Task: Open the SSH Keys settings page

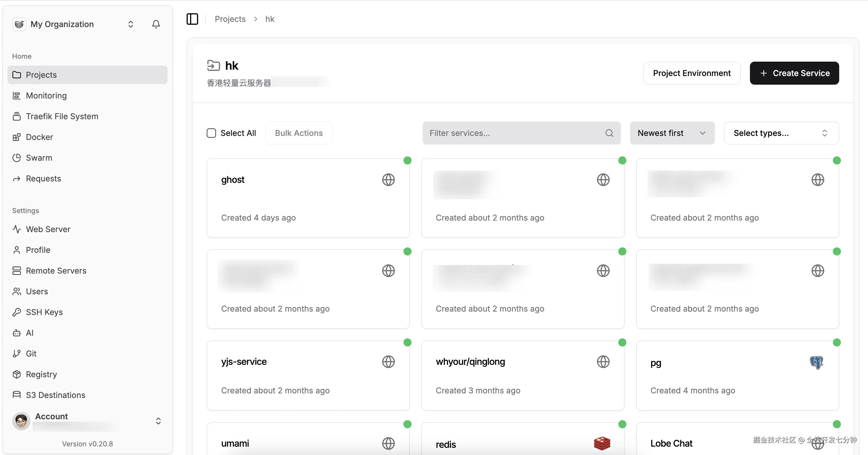Action: (x=44, y=312)
